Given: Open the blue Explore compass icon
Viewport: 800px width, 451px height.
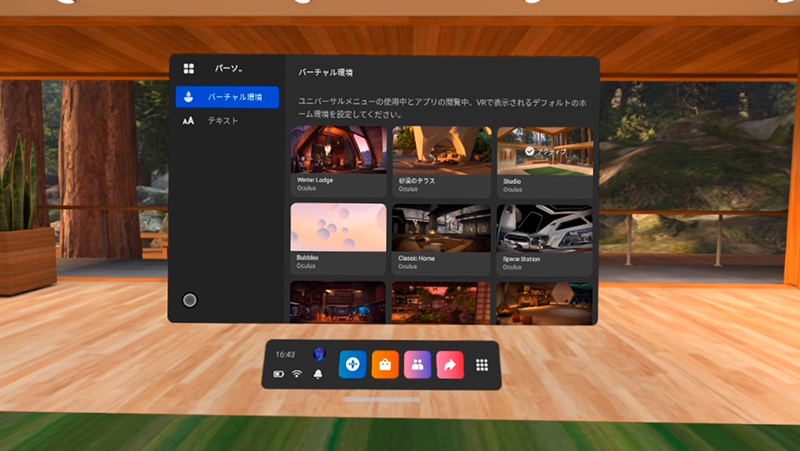Looking at the screenshot, I should (x=353, y=364).
